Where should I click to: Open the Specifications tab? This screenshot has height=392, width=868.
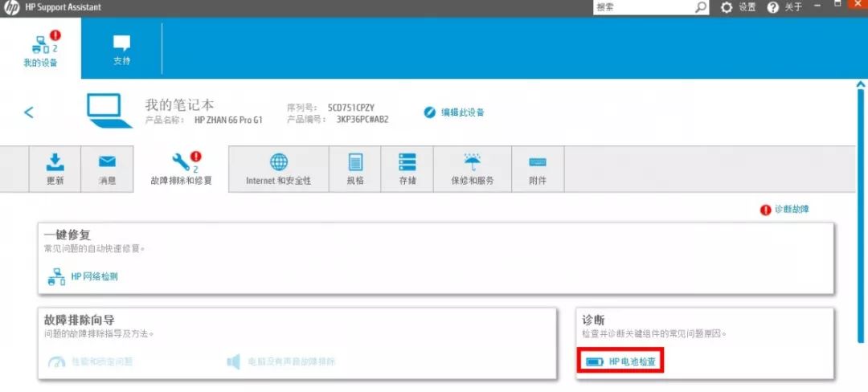[355, 169]
